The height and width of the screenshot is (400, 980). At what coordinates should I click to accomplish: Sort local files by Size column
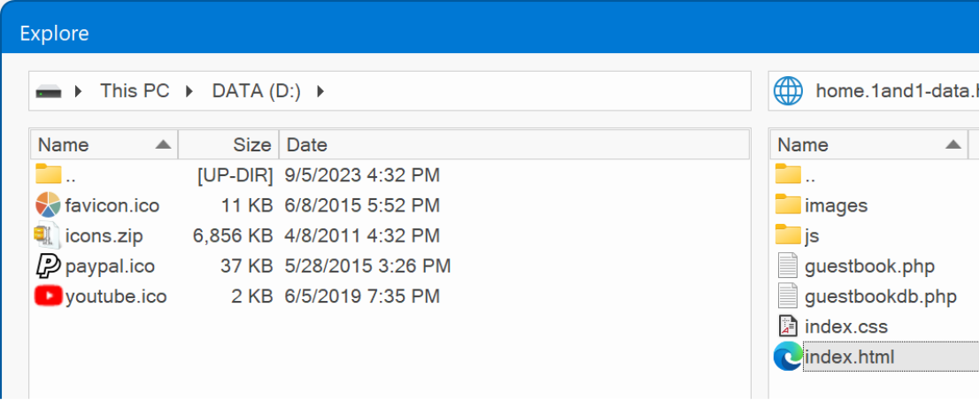tap(228, 144)
